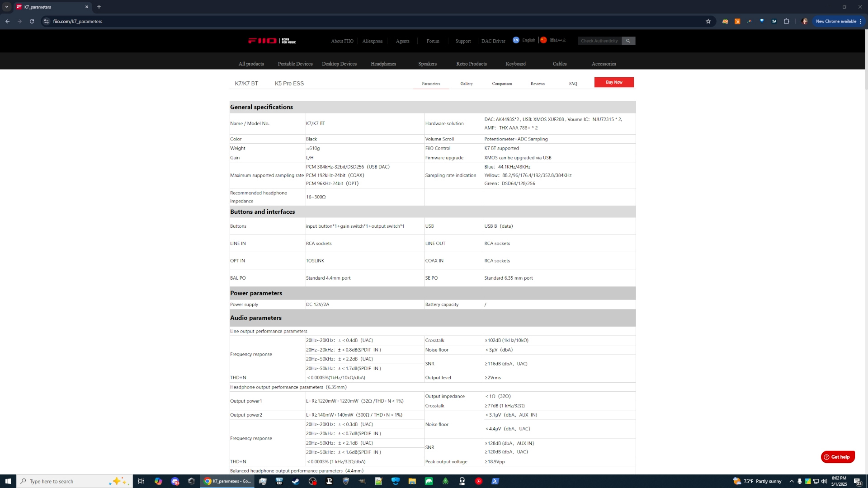868x488 pixels.
Task: Click the red Buy Now button
Action: [614, 82]
